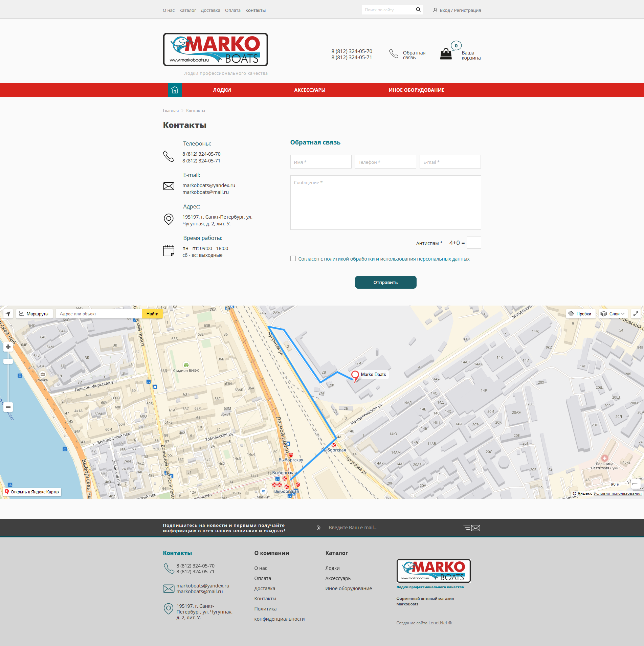
Task: Click the Обратная связь header link
Action: (414, 55)
